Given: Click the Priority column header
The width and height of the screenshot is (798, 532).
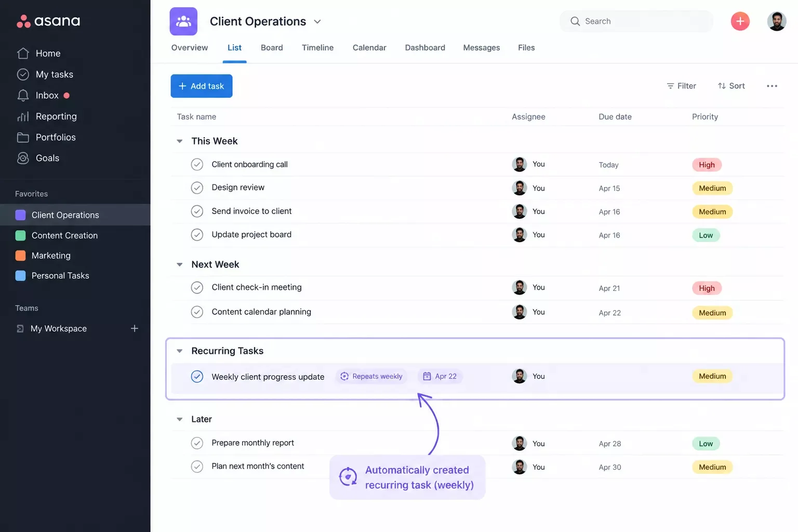Looking at the screenshot, I should 705,117.
